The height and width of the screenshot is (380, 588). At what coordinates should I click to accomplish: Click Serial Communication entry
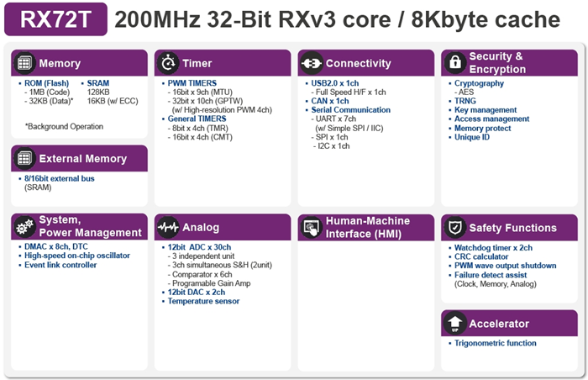pos(350,110)
